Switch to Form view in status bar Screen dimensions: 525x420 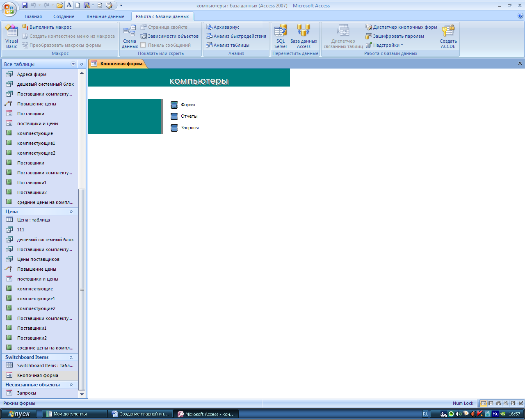(x=484, y=403)
